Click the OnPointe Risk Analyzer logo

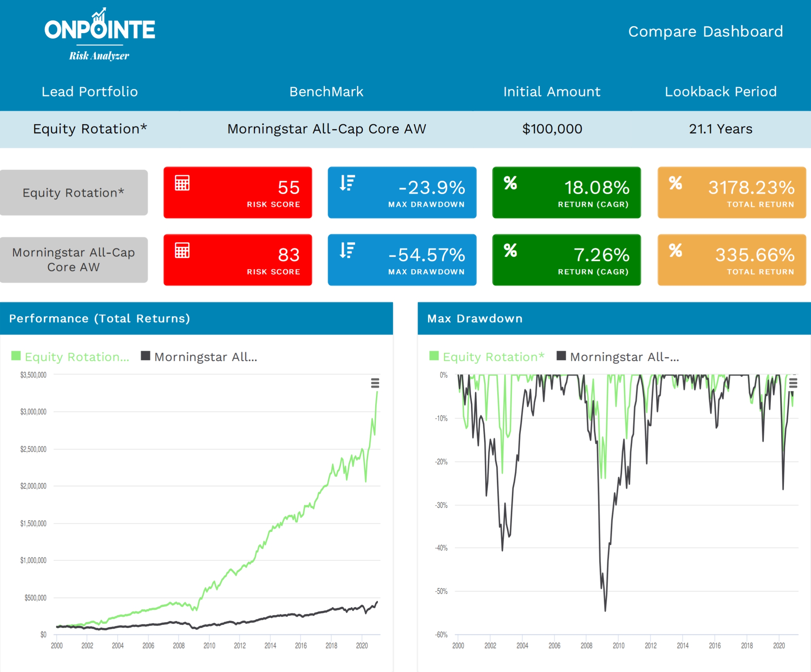100,35
